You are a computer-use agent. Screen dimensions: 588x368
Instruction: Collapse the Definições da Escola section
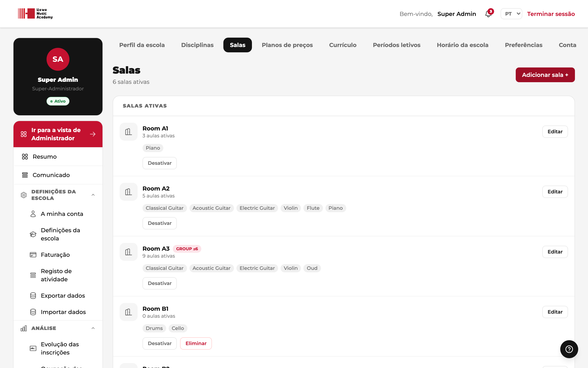(x=93, y=195)
